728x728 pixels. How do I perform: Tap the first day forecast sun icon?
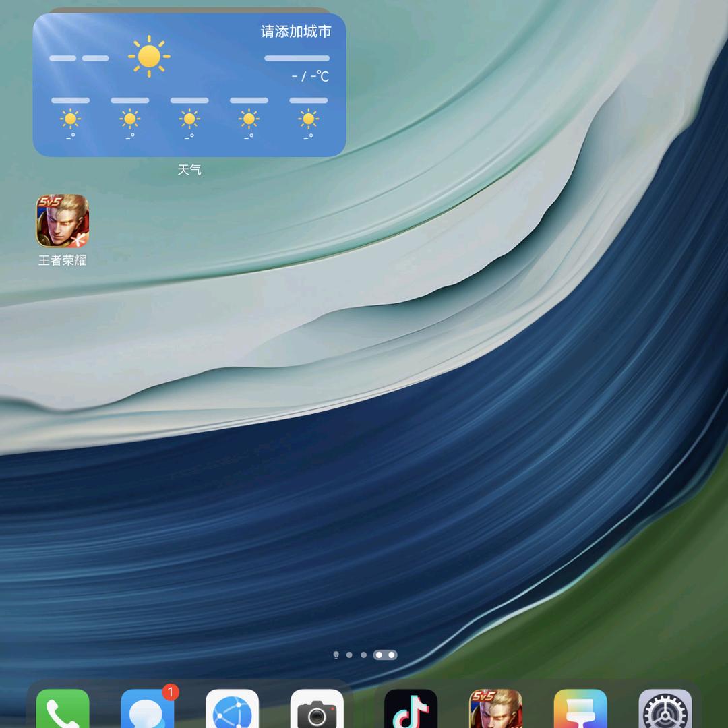pos(70,119)
